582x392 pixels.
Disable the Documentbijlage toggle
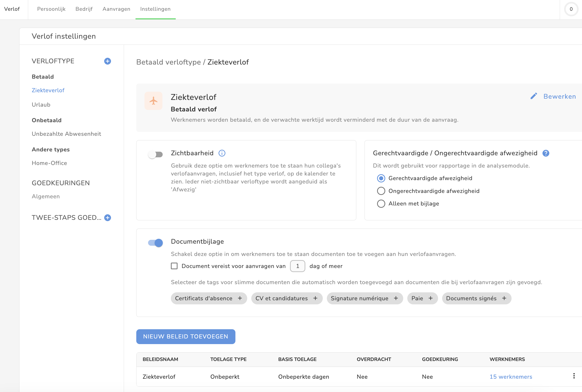coord(155,243)
